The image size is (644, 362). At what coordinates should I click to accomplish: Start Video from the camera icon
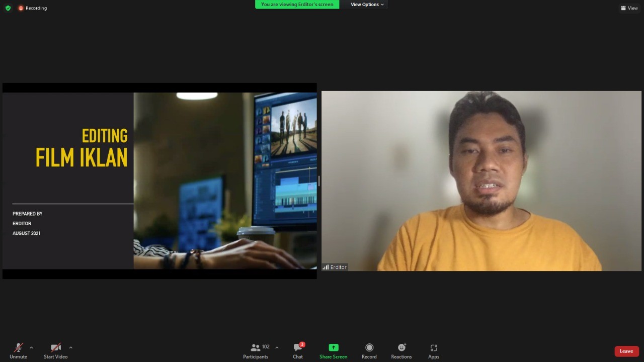(55, 351)
